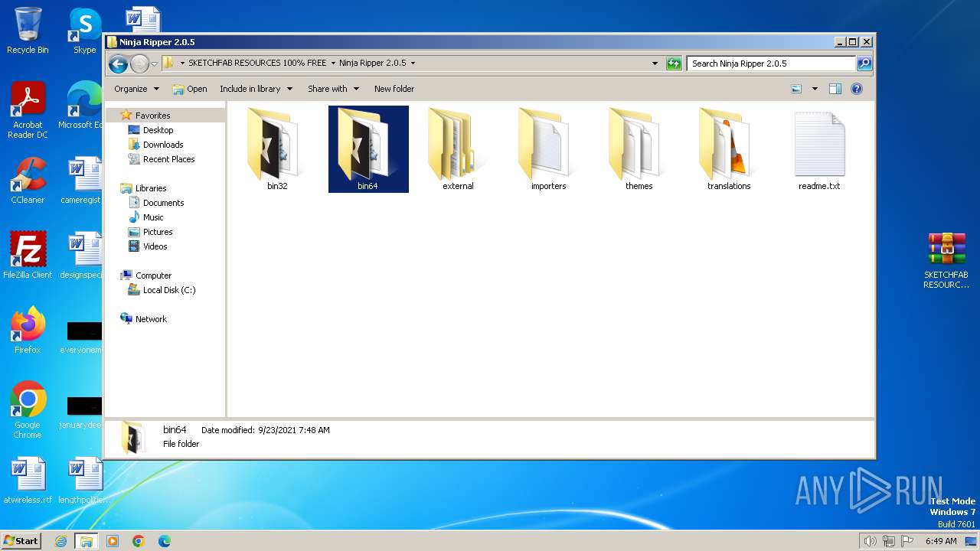This screenshot has height=551, width=980.
Task: Select the Skype desktop shortcut
Action: pyautogui.click(x=84, y=31)
